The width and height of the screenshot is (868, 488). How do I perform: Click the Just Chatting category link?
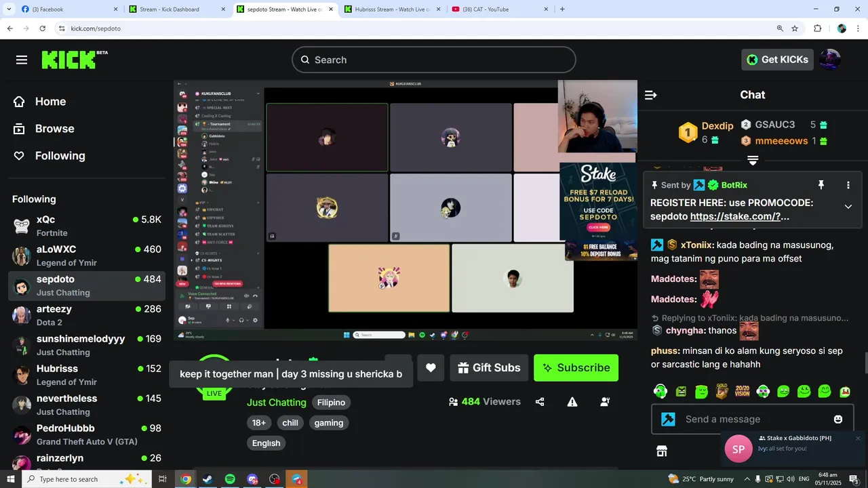pos(277,403)
